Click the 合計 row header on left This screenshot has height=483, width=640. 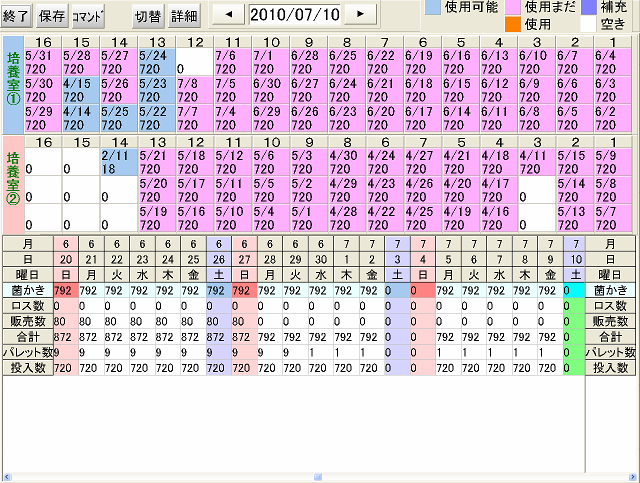pyautogui.click(x=28, y=337)
